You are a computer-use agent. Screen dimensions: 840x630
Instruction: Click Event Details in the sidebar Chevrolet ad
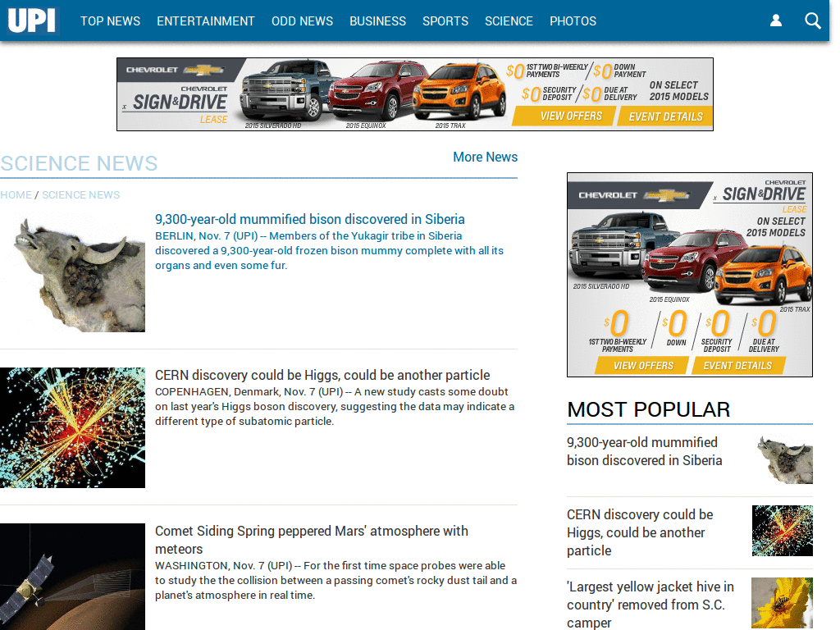point(737,365)
